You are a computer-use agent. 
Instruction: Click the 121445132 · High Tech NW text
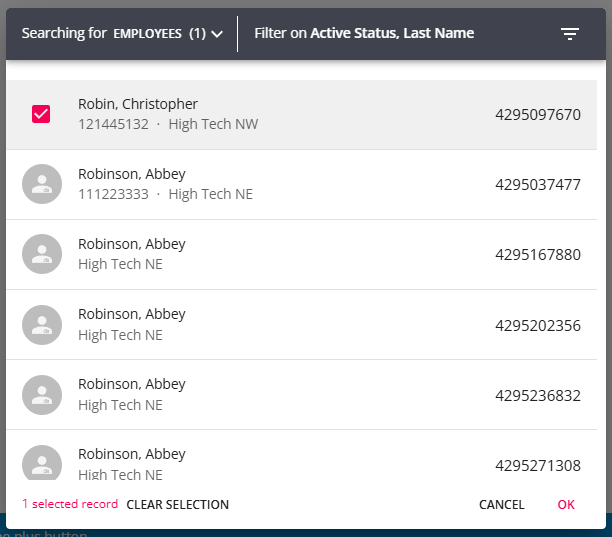click(168, 124)
